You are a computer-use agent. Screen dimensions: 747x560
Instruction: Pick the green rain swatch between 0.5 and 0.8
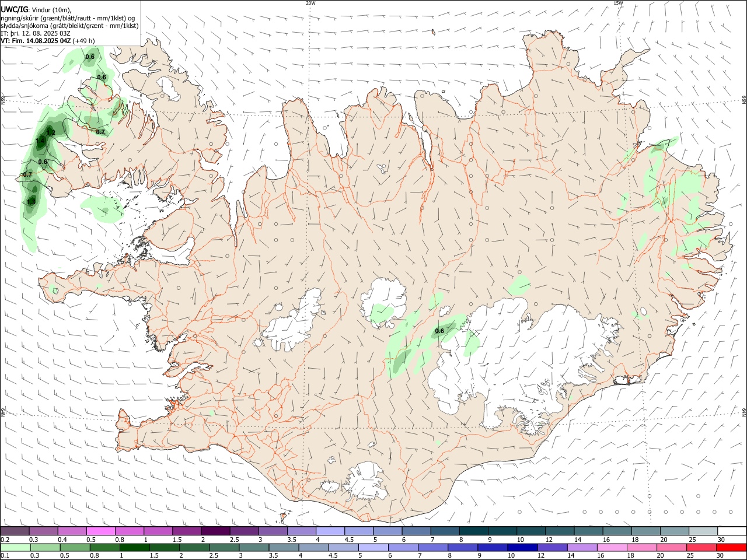(x=74, y=547)
